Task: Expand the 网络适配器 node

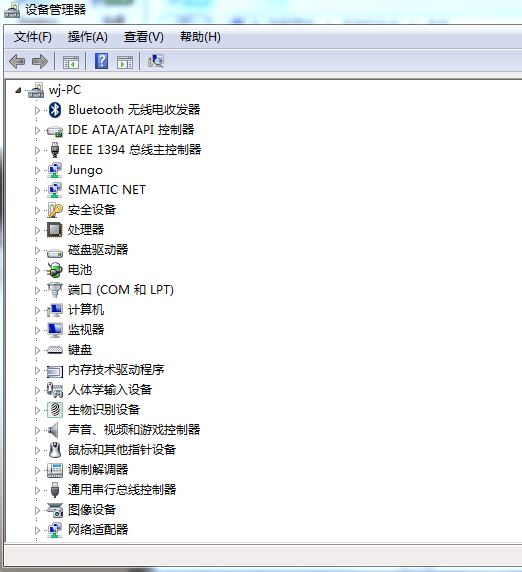Action: pyautogui.click(x=37, y=530)
